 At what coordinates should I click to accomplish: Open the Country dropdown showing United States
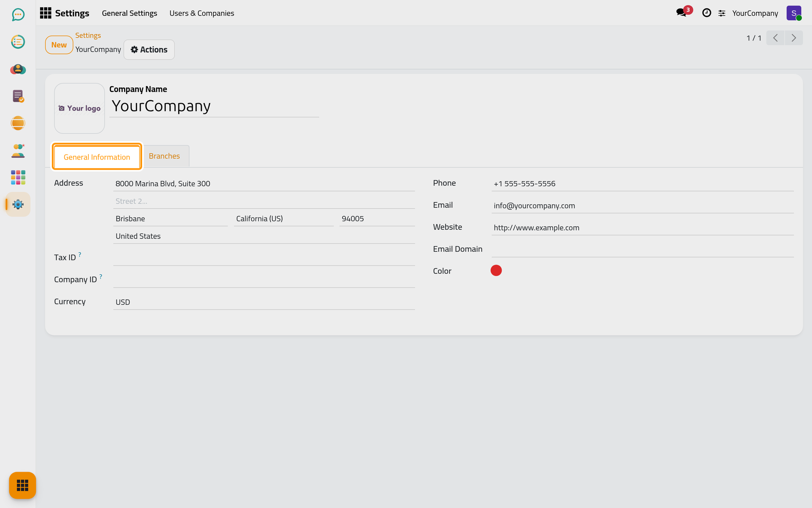coord(264,236)
